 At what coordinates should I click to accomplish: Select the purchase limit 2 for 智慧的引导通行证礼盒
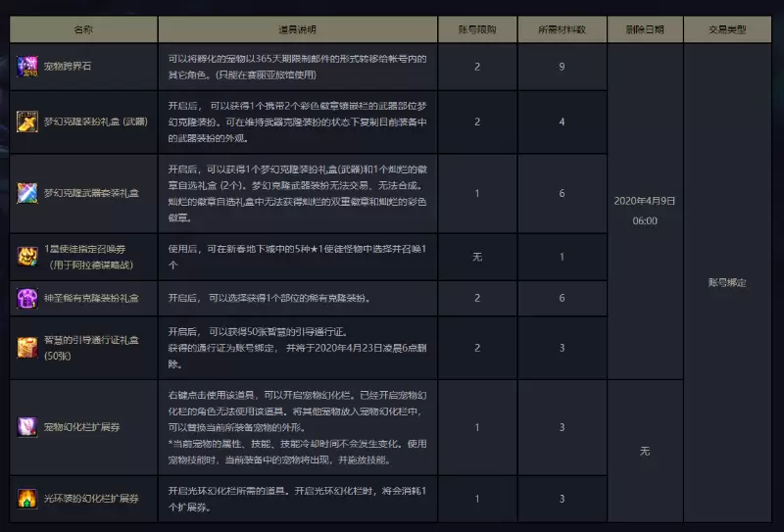477,348
